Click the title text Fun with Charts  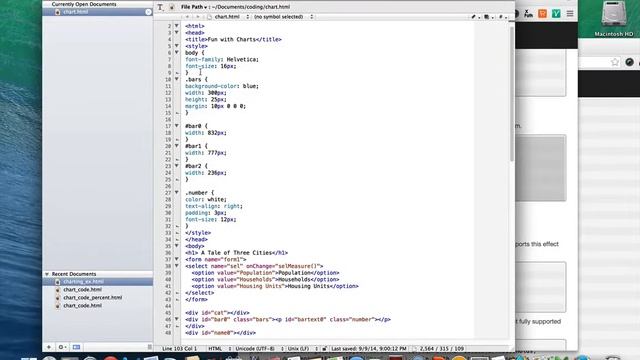(x=231, y=40)
